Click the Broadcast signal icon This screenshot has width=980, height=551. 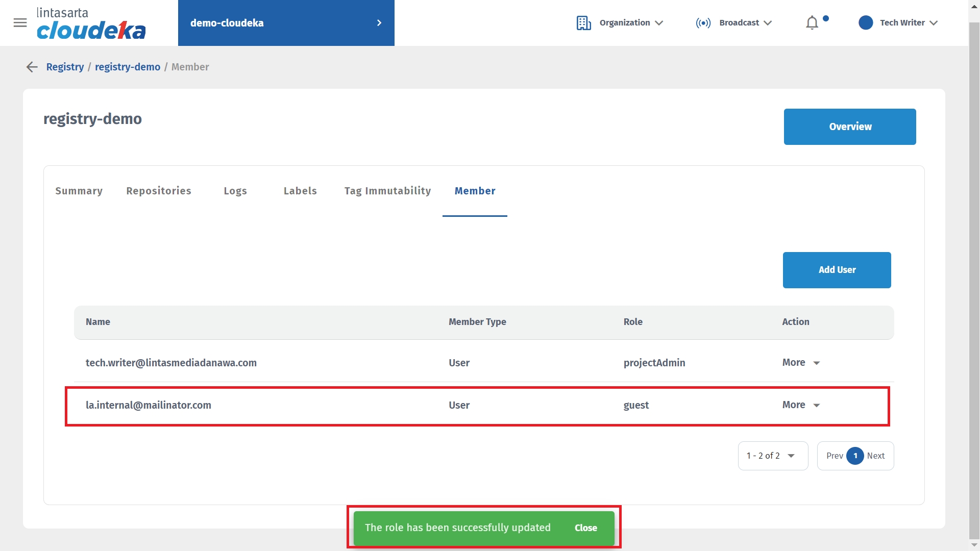tap(703, 23)
